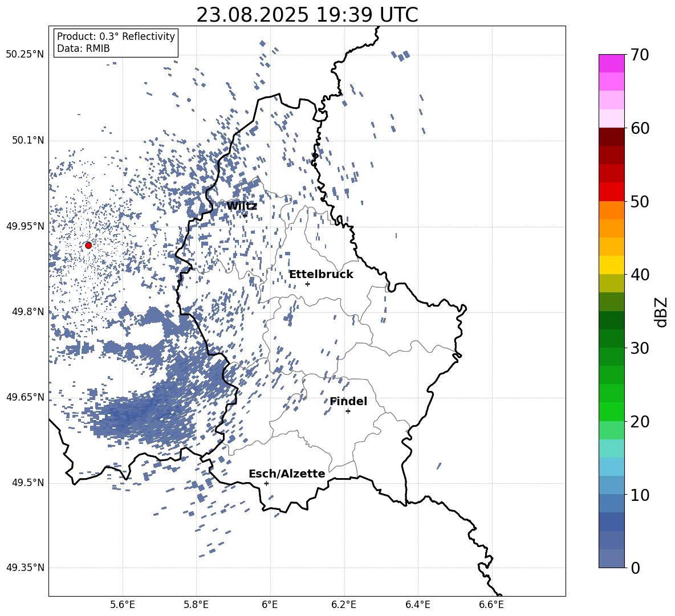Viewport: 675px width, 616px height.
Task: Pick the bright red swatch just above 50 dBZ
Action: pyautogui.click(x=611, y=192)
